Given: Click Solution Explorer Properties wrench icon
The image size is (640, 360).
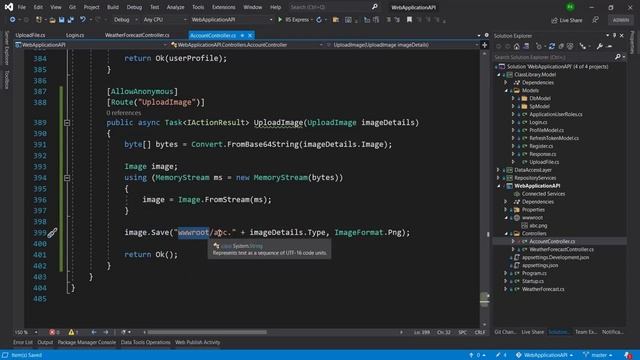Looking at the screenshot, I should [599, 47].
